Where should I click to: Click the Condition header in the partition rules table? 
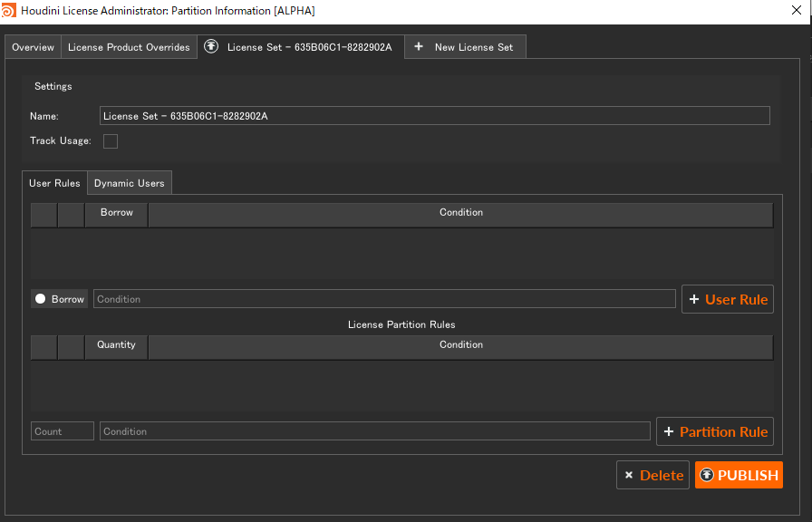pyautogui.click(x=461, y=347)
